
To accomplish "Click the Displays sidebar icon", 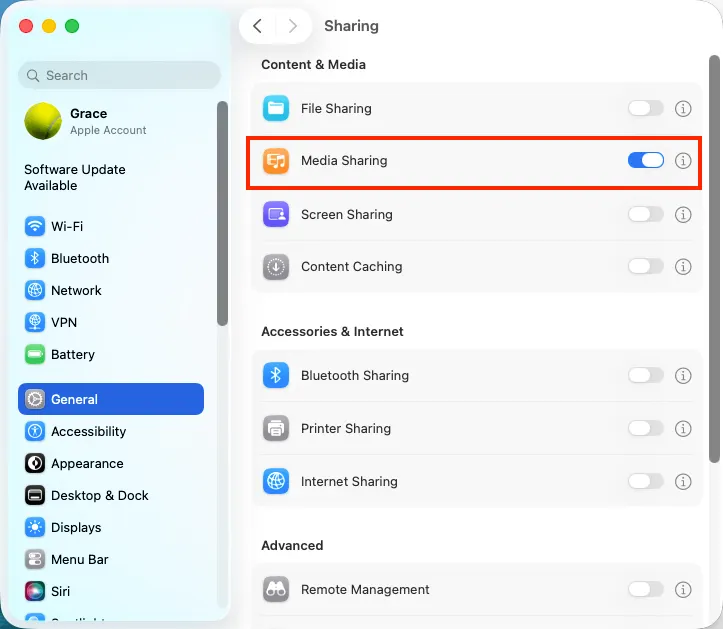I will [35, 528].
